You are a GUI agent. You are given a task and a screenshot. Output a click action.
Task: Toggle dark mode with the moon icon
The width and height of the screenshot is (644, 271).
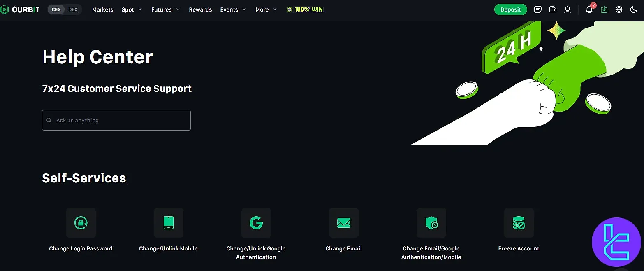(x=634, y=9)
